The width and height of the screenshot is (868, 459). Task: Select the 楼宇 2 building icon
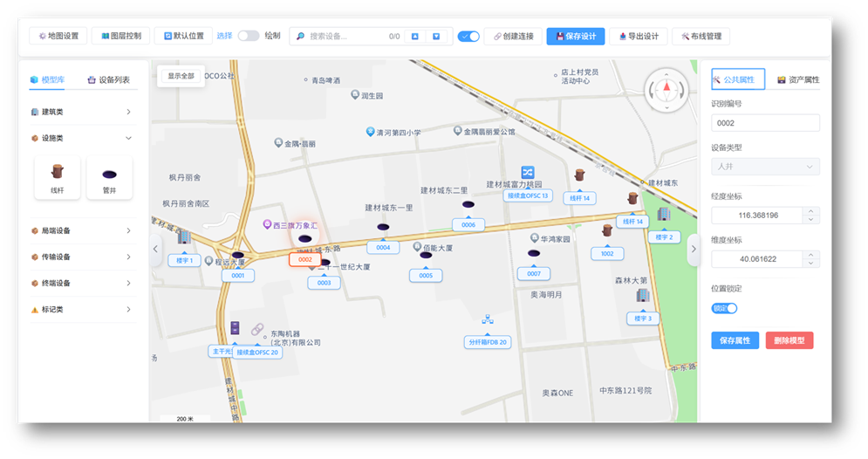664,215
